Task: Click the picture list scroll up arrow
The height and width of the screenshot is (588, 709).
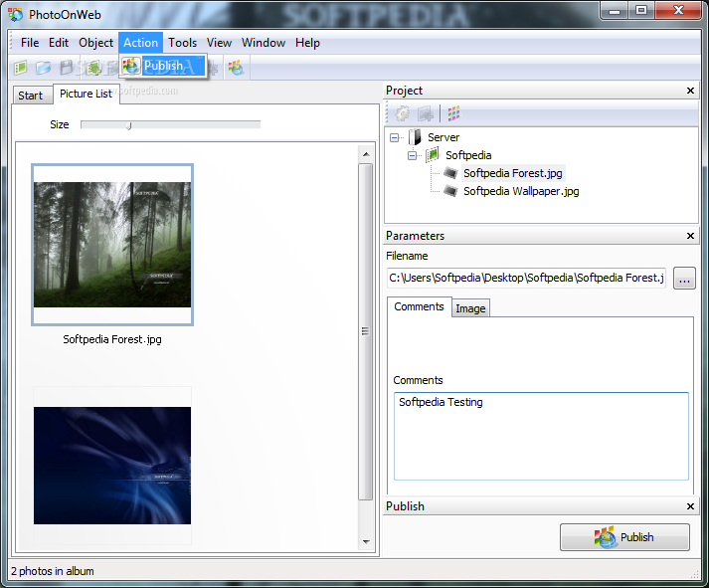Action: point(366,154)
